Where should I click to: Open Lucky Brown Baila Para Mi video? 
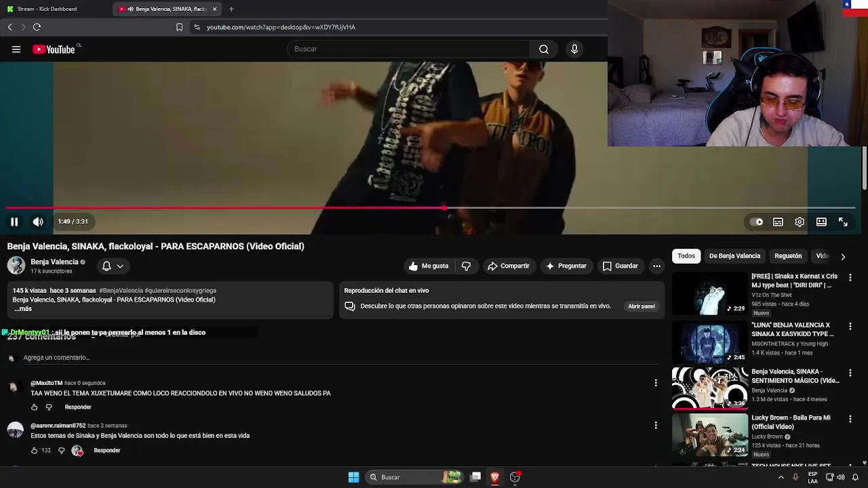(710, 435)
